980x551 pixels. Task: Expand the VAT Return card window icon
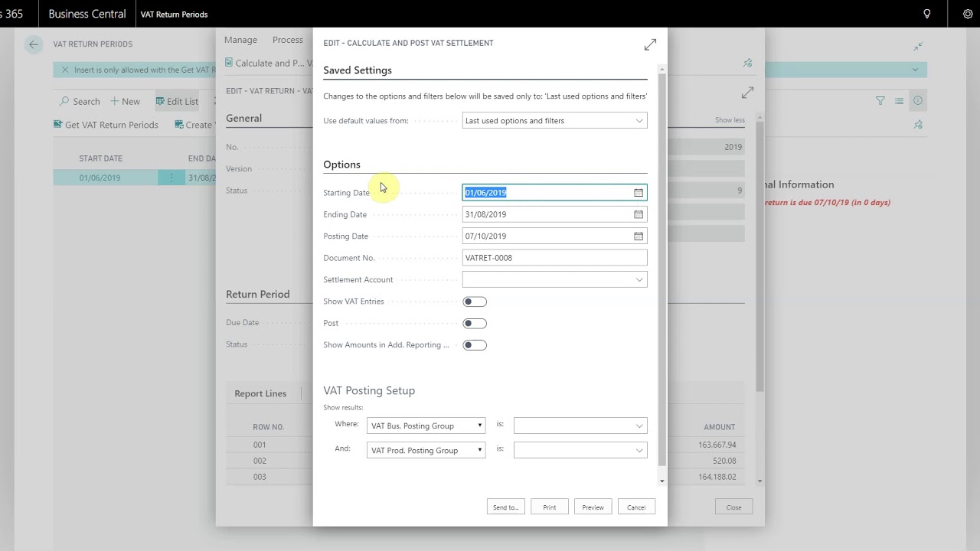coord(747,93)
